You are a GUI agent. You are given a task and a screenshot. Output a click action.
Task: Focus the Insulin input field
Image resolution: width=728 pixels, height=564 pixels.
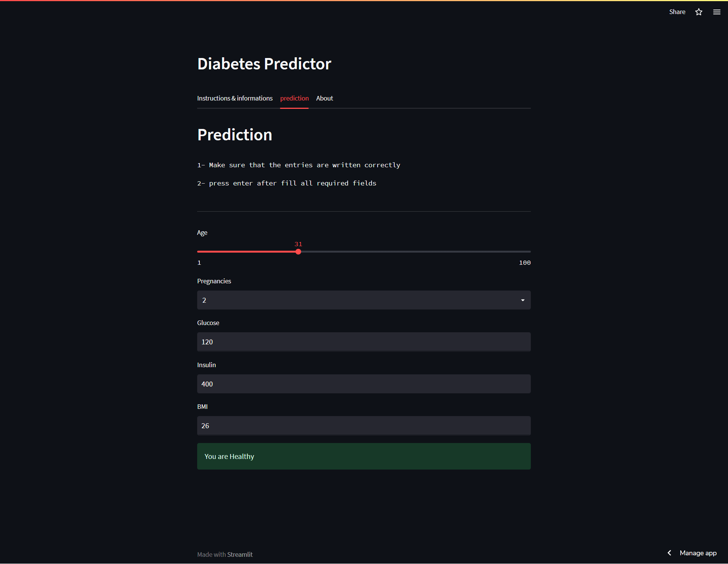pos(364,384)
